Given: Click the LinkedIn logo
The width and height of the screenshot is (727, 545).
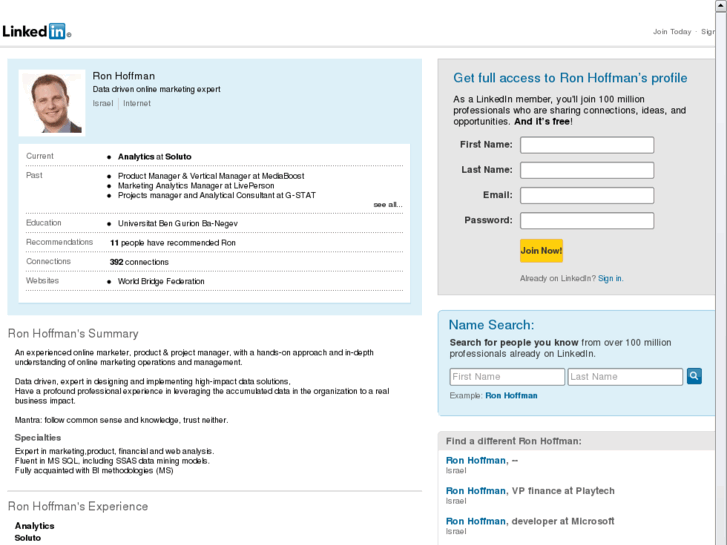Looking at the screenshot, I should 36,31.
